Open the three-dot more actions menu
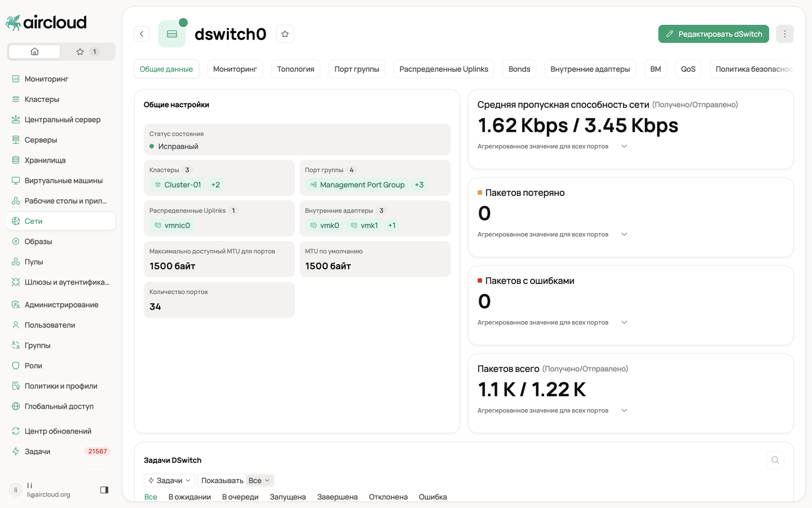Image resolution: width=812 pixels, height=508 pixels. click(x=784, y=34)
